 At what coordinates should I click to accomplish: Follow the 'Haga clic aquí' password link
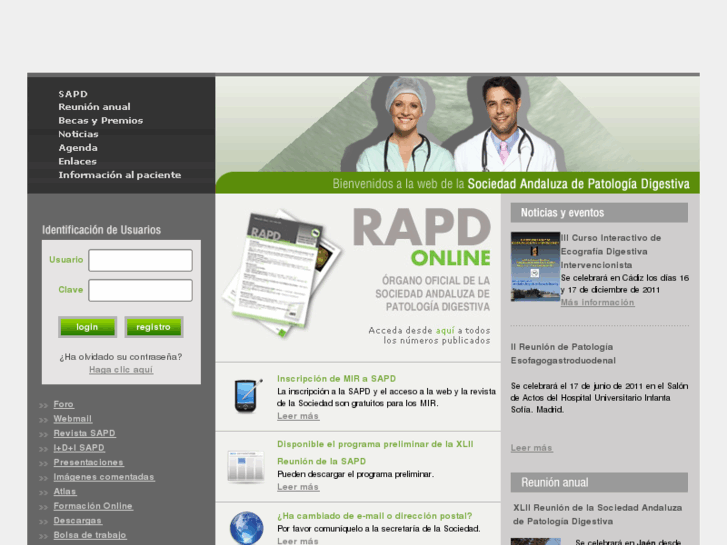pyautogui.click(x=121, y=370)
